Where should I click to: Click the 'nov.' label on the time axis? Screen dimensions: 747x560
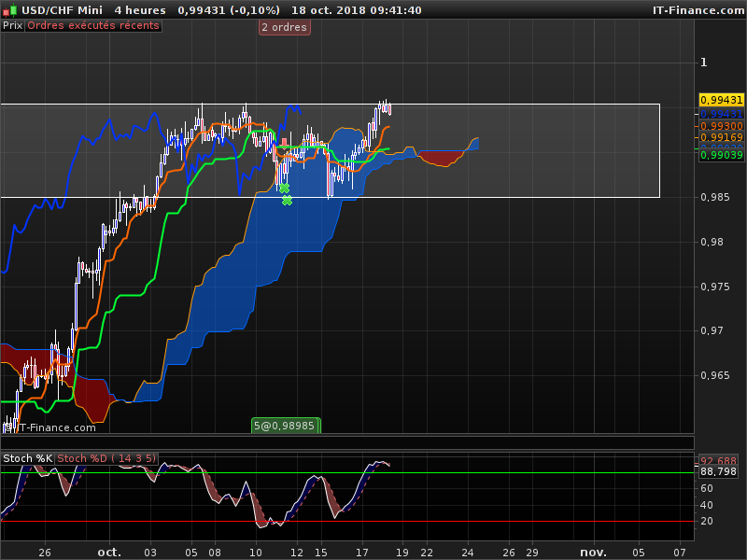[x=592, y=553]
